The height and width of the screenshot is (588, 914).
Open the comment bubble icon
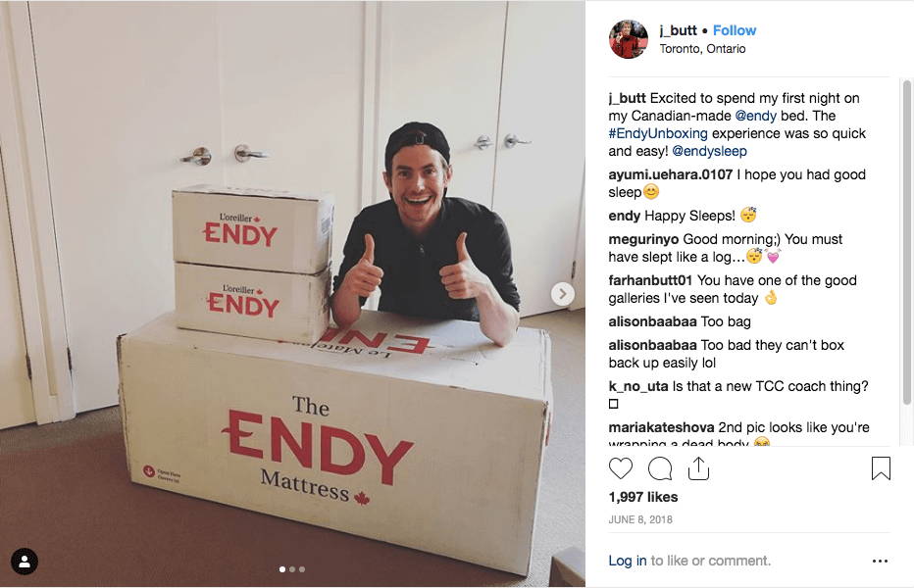[660, 468]
